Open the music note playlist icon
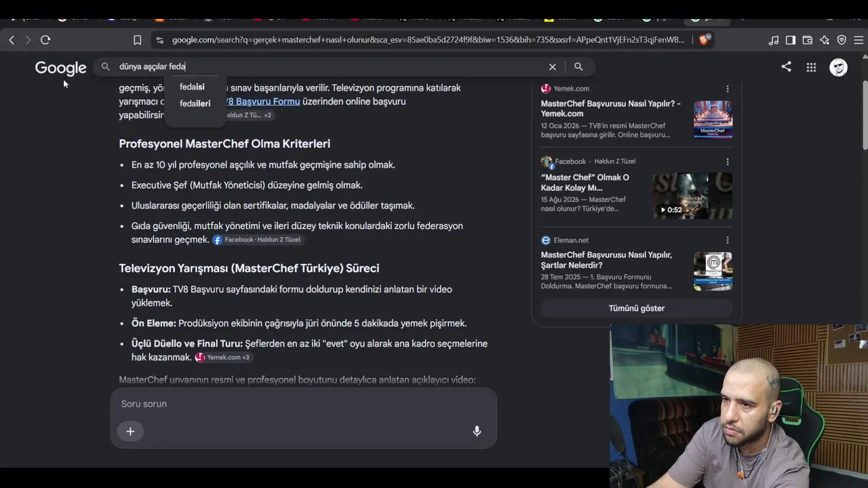 tap(774, 40)
